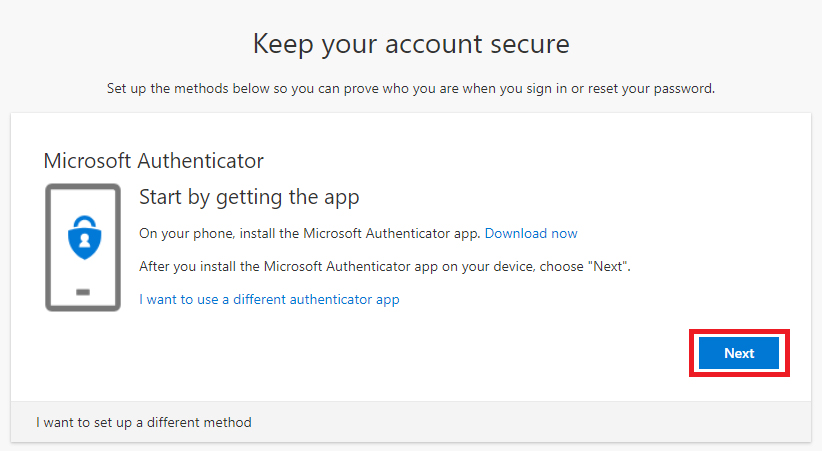This screenshot has height=451, width=822.
Task: Click the blank phone screen above the shield
Action: click(83, 202)
